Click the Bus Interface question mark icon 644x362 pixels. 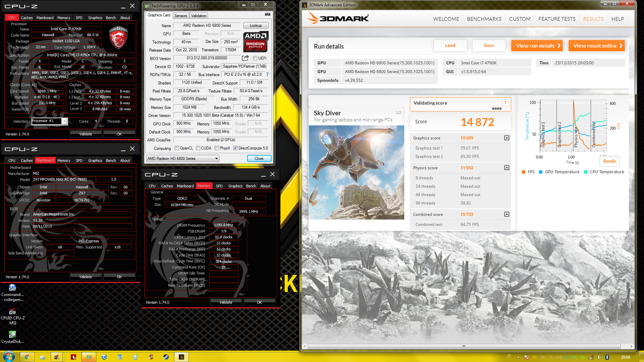[x=267, y=74]
